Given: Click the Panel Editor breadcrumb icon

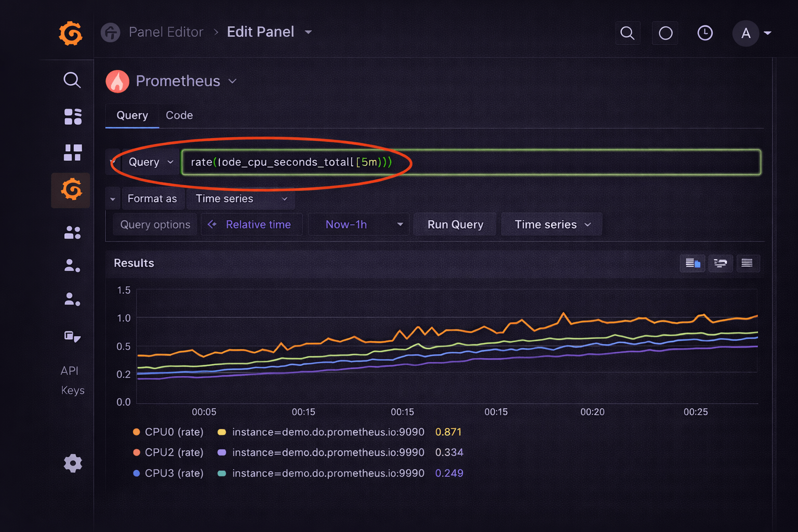Looking at the screenshot, I should (110, 32).
